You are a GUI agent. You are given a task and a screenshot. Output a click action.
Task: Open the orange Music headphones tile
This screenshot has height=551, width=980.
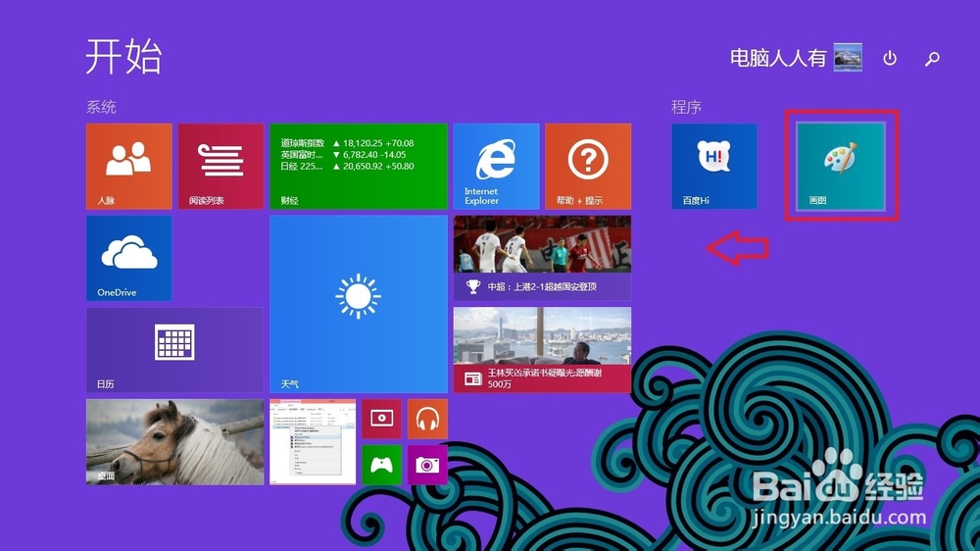point(427,419)
